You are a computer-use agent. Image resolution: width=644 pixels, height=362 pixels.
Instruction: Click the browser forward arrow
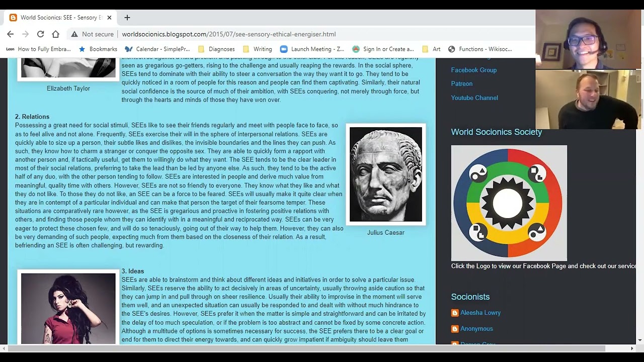pyautogui.click(x=26, y=34)
